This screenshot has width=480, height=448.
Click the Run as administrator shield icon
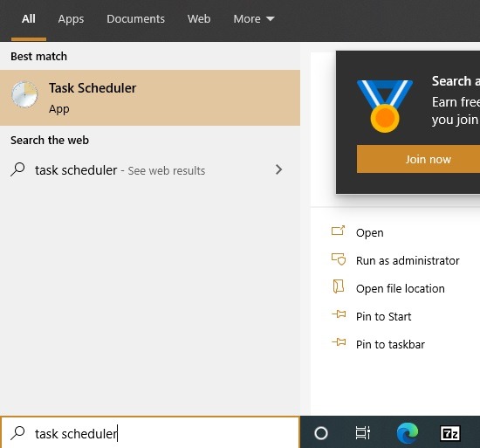click(339, 259)
